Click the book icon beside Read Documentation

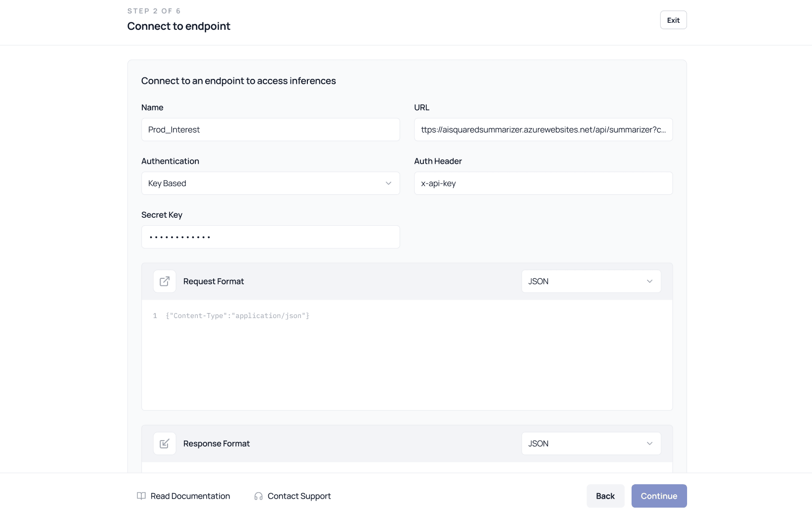pos(141,496)
